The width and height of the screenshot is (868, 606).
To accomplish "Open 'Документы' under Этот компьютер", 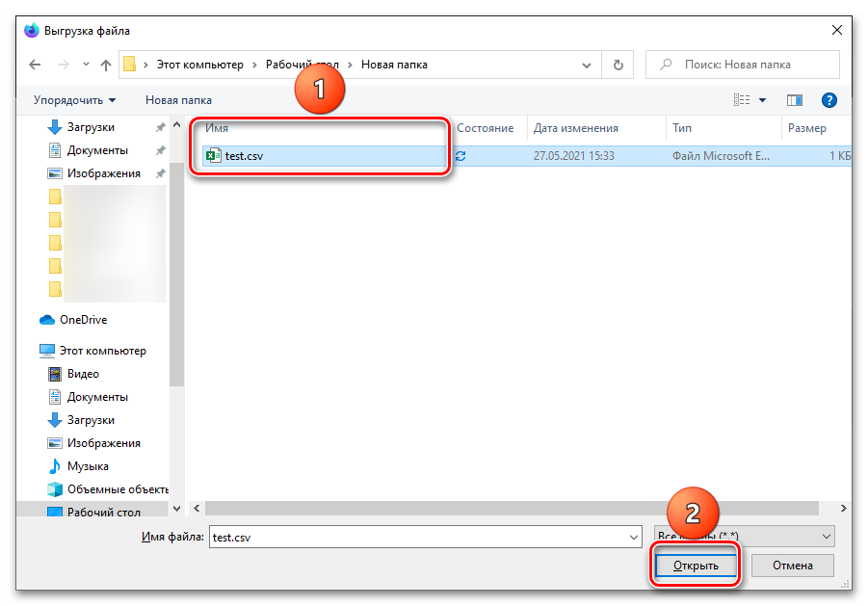I will [x=97, y=397].
